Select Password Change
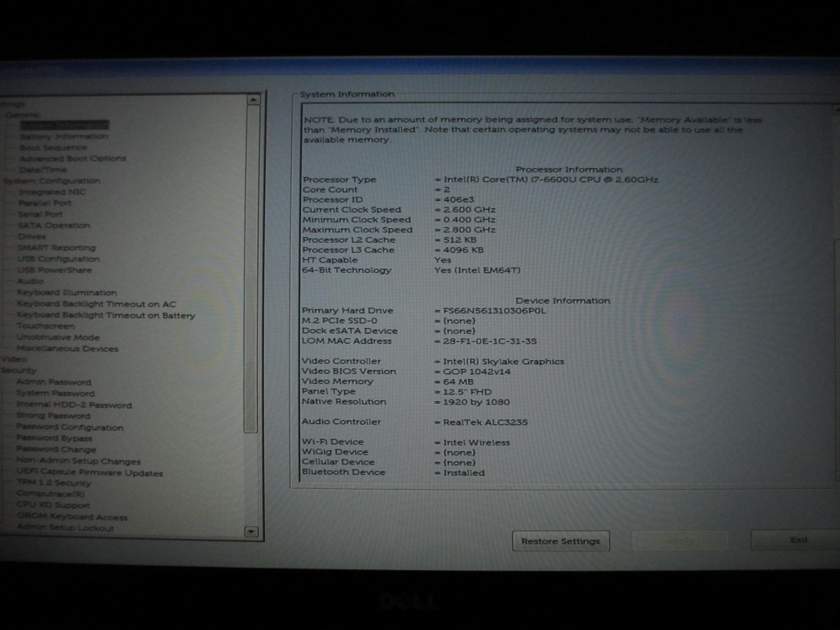Image resolution: width=840 pixels, height=630 pixels. [x=57, y=450]
